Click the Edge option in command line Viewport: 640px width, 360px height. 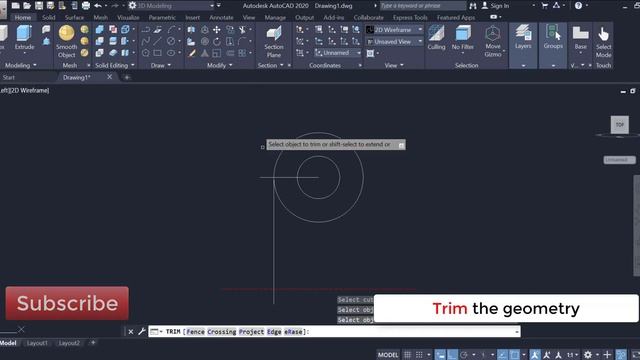274,331
